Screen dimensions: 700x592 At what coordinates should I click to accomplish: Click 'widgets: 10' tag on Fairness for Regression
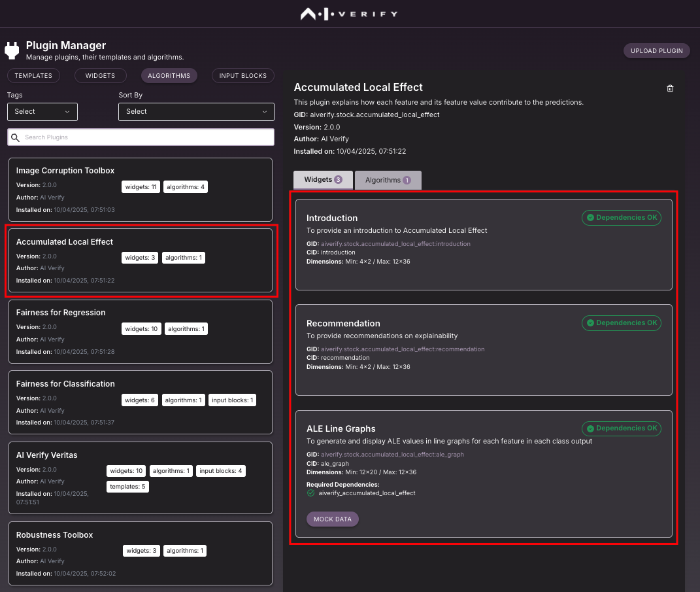[x=141, y=329]
